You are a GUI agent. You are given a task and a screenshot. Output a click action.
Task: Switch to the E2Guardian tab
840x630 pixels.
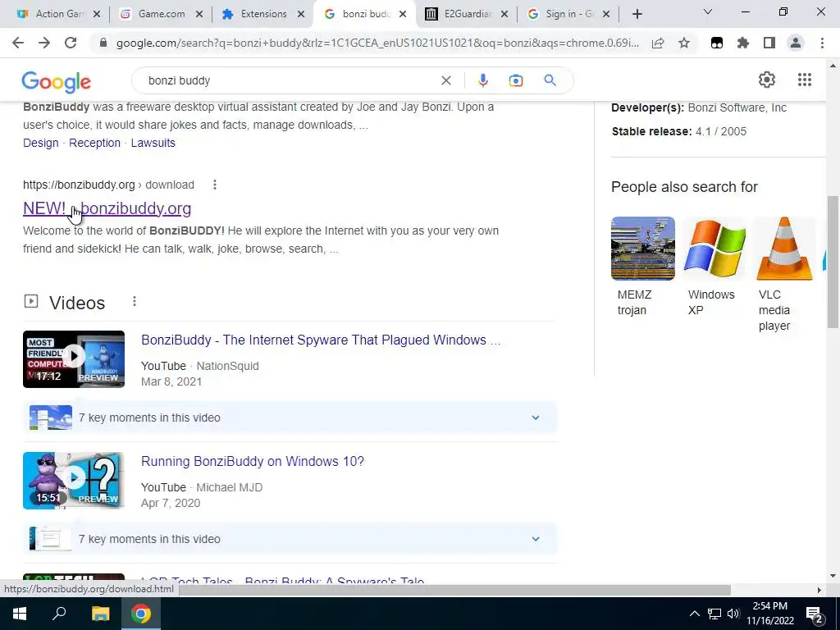pos(461,14)
